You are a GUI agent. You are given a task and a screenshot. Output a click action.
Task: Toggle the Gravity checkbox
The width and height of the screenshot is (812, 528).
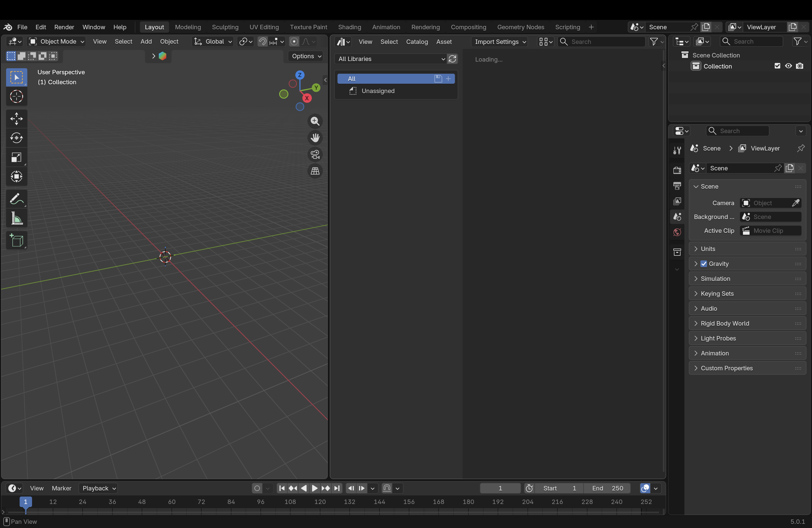click(703, 264)
